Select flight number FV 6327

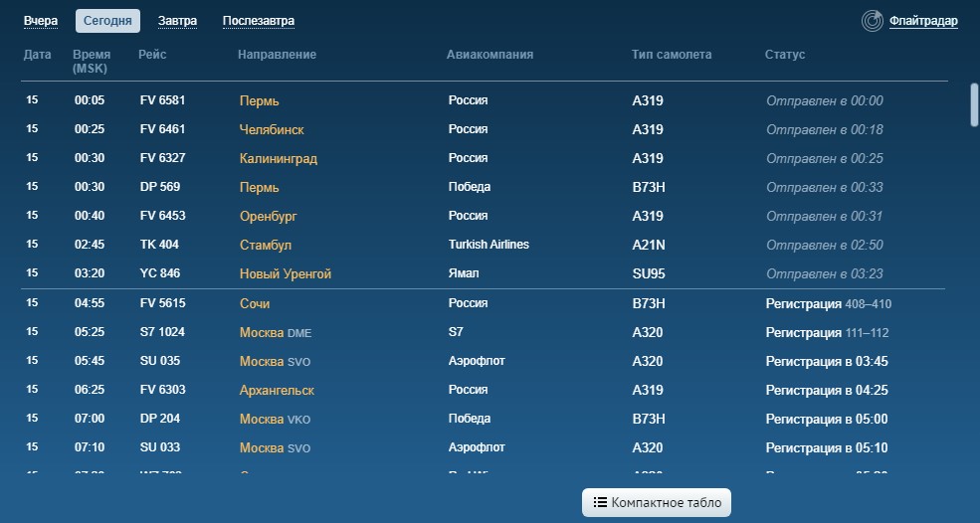pos(162,157)
